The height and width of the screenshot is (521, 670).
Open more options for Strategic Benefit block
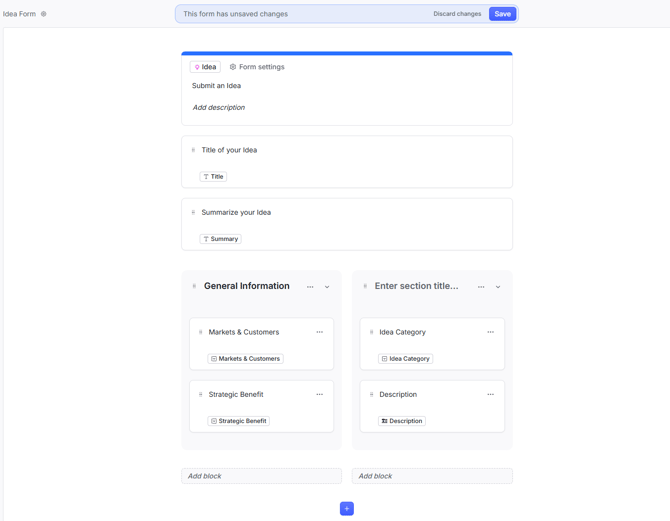point(320,395)
